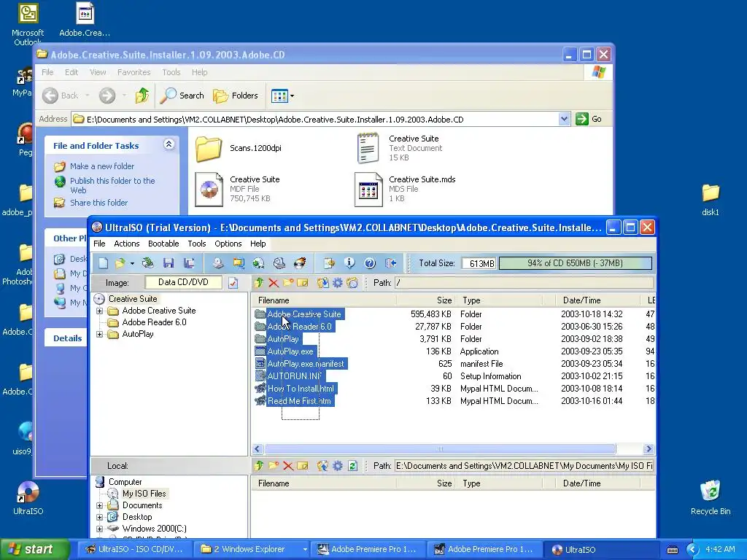Image resolution: width=747 pixels, height=560 pixels.
Task: Click the image pane Up folder icon
Action: click(259, 283)
